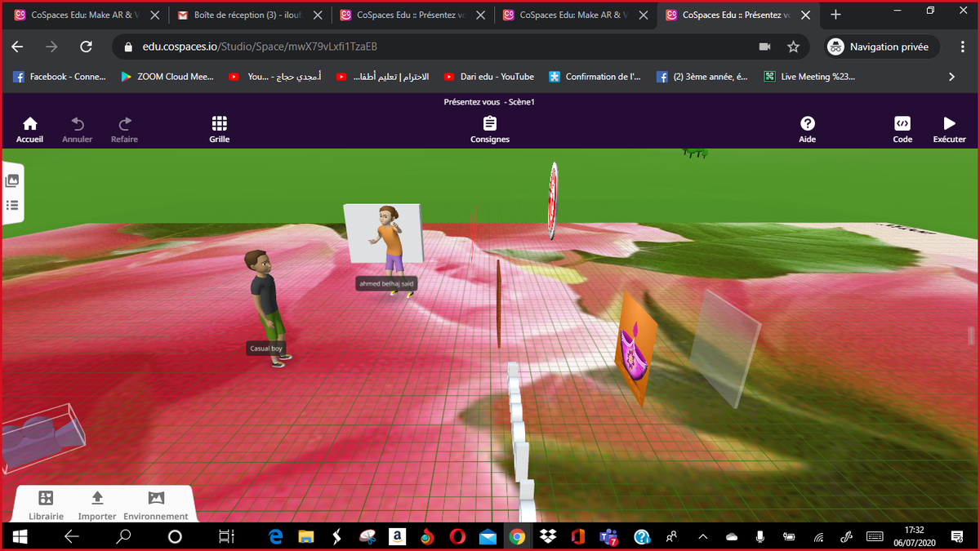Viewport: 980px width, 551px height.
Task: Go back in the browser
Action: point(17,47)
